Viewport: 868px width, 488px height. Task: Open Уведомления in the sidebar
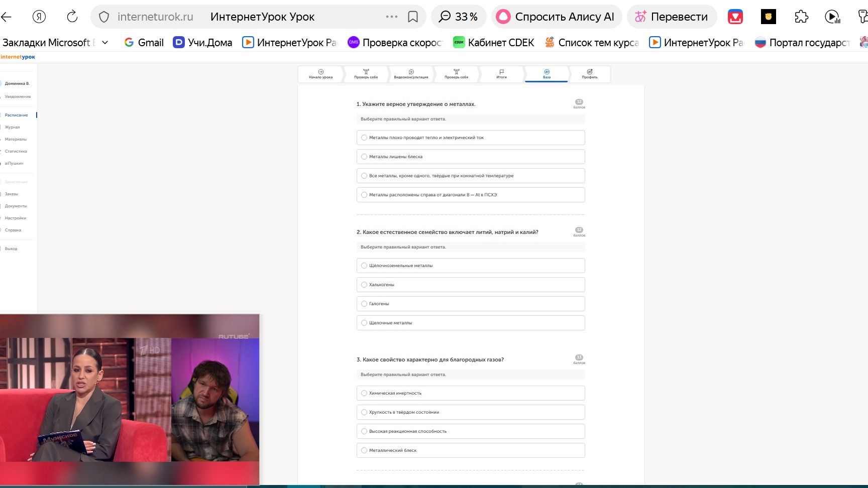[18, 96]
